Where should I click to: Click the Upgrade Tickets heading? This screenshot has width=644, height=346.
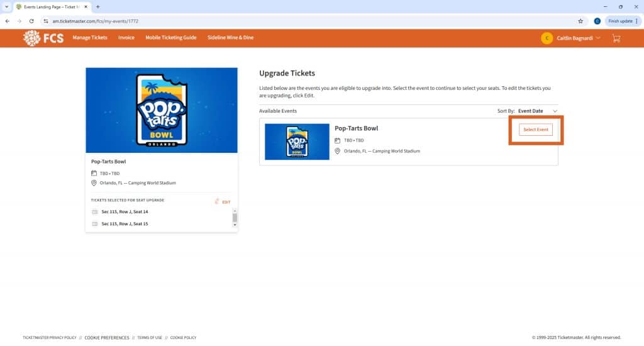(287, 73)
